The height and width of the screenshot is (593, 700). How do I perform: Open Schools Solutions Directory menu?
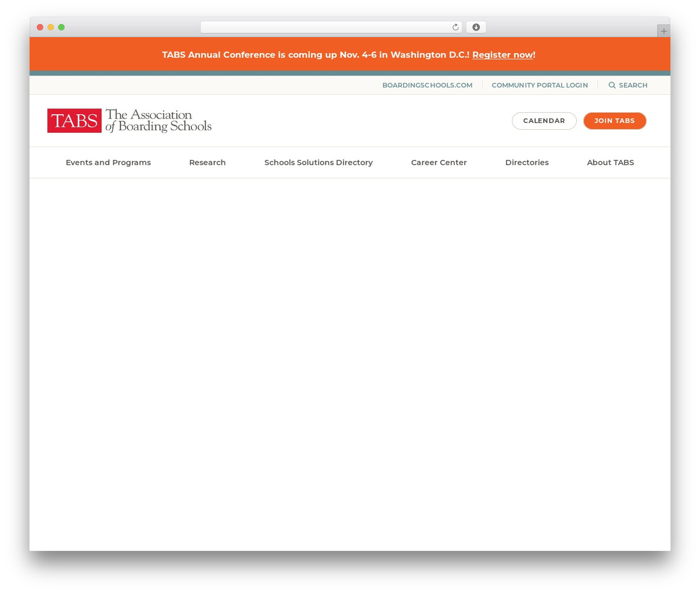pyautogui.click(x=318, y=162)
